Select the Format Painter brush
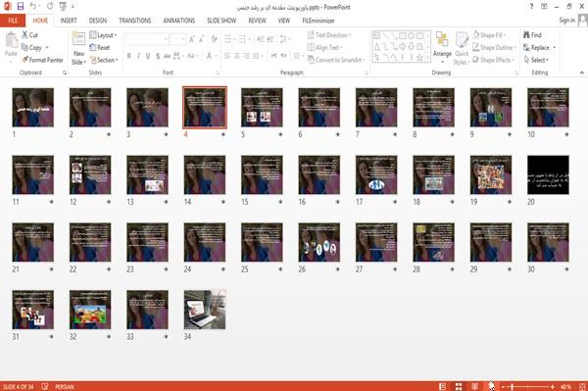588x391 pixels. [x=24, y=60]
